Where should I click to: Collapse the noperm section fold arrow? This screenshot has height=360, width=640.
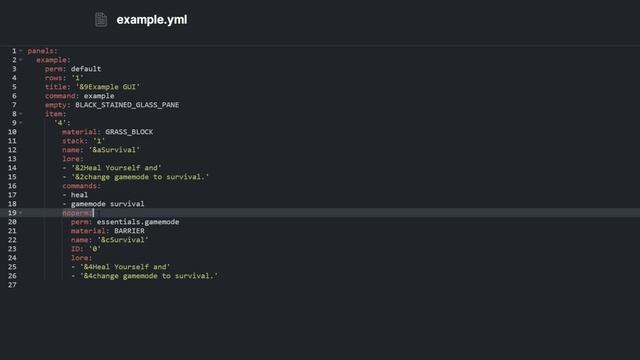coord(21,213)
